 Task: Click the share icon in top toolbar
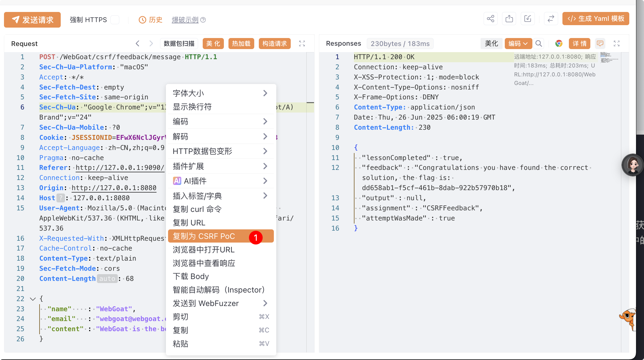coord(491,19)
